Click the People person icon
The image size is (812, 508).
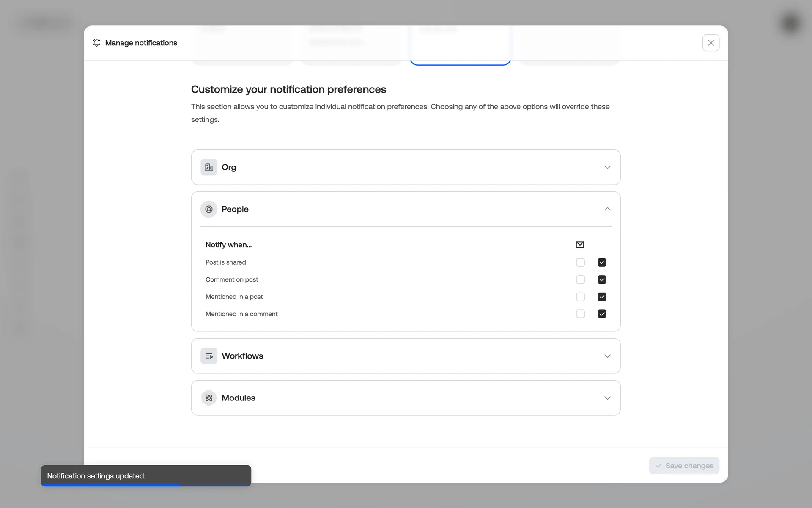(x=208, y=209)
